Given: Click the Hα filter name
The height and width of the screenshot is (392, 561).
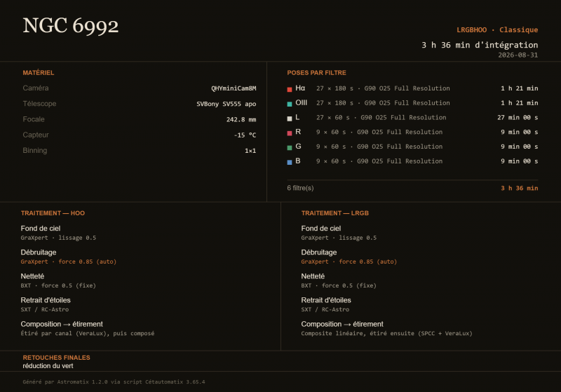Looking at the screenshot, I should [x=300, y=88].
